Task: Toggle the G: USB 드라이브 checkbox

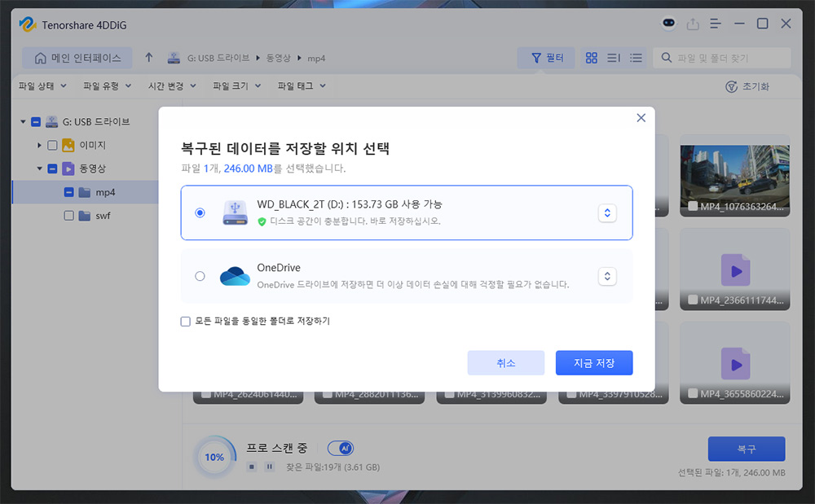Action: pyautogui.click(x=36, y=122)
